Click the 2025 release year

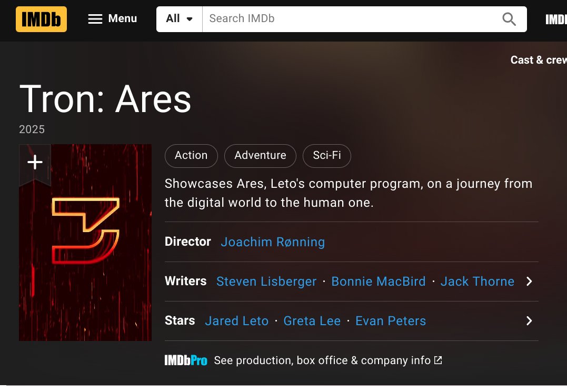(32, 129)
